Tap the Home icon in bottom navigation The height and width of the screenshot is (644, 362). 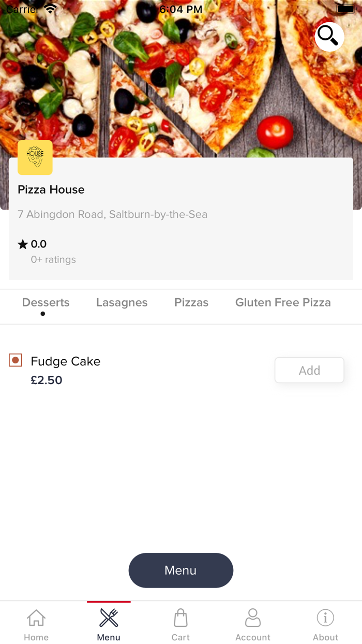36,621
